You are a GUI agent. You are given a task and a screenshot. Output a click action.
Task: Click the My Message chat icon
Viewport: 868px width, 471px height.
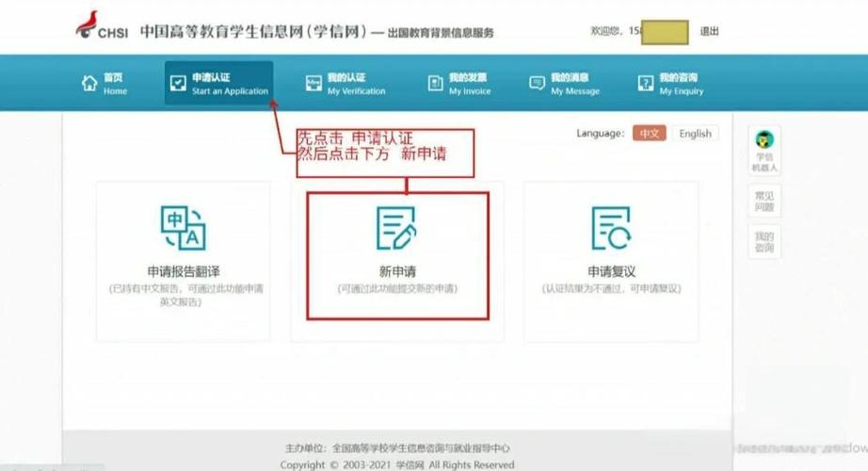click(537, 84)
